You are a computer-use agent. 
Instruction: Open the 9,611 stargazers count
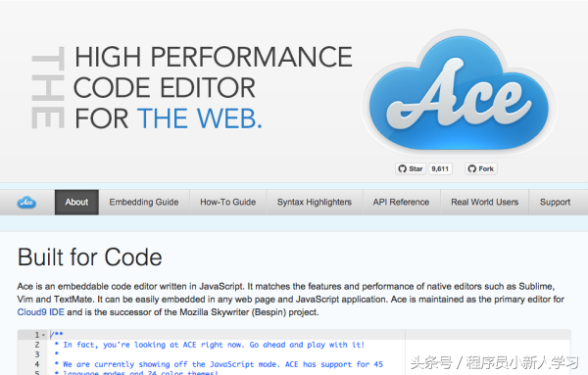point(440,169)
